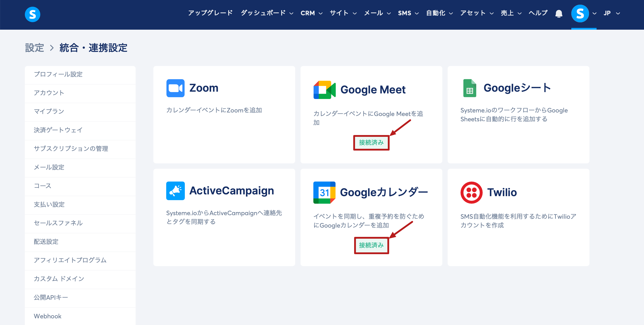Open the ヘルプ menu item

point(538,13)
